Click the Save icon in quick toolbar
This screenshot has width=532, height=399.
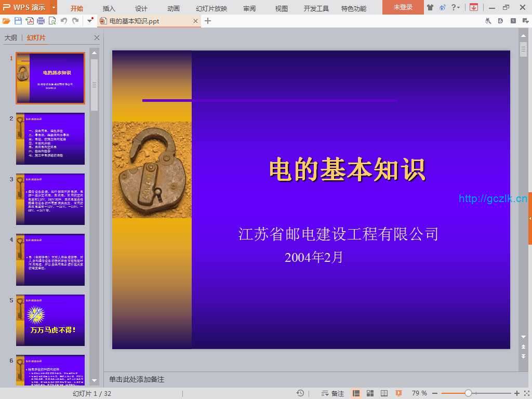[x=18, y=21]
